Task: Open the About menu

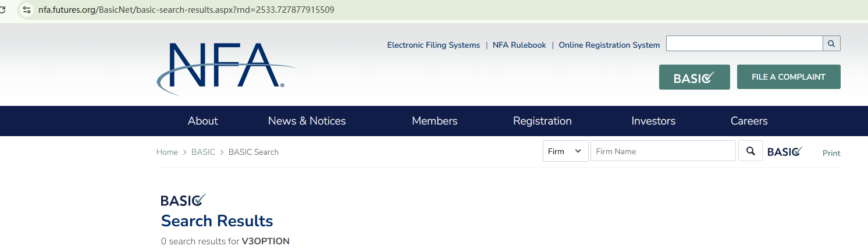Action: click(x=202, y=121)
